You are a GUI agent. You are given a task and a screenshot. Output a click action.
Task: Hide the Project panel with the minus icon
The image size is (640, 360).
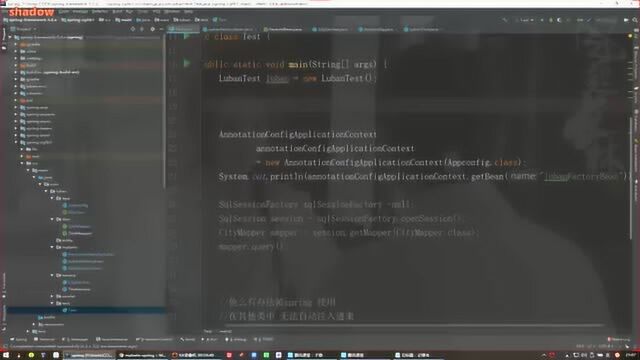[x=161, y=29]
